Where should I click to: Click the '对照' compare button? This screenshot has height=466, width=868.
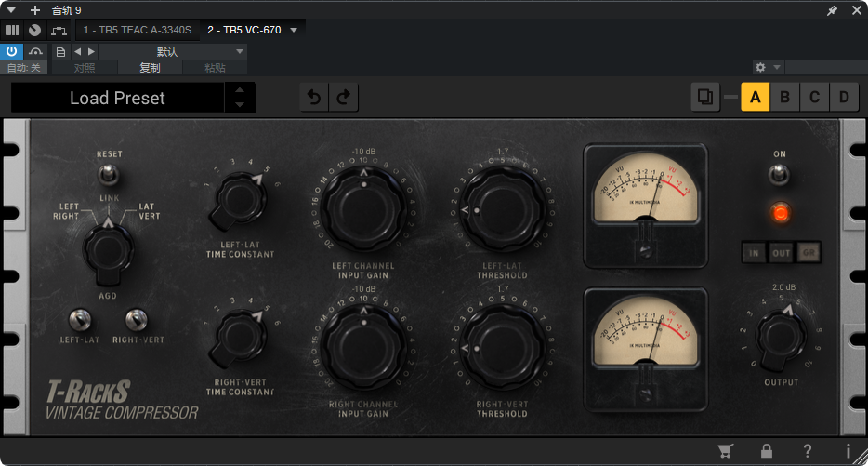85,68
